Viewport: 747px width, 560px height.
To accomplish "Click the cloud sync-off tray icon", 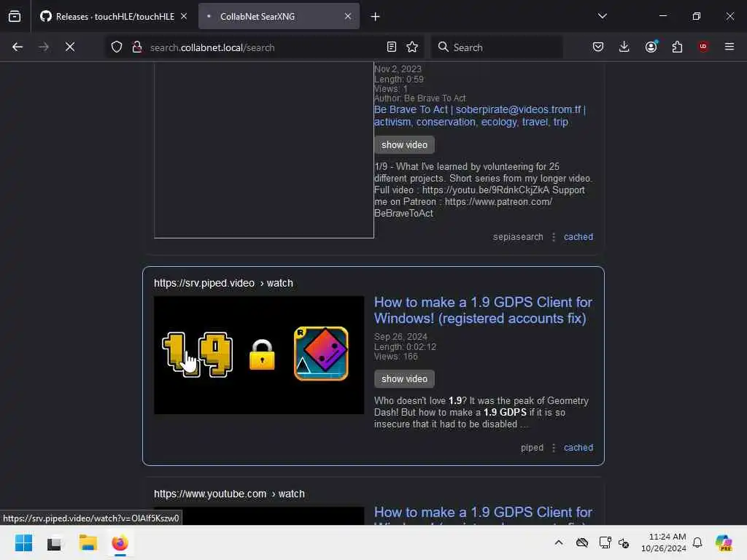I will click(x=581, y=542).
